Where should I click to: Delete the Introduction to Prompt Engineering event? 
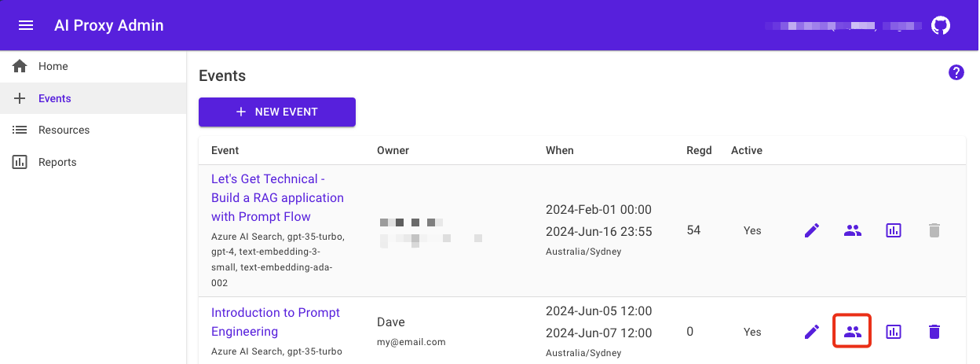tap(934, 332)
